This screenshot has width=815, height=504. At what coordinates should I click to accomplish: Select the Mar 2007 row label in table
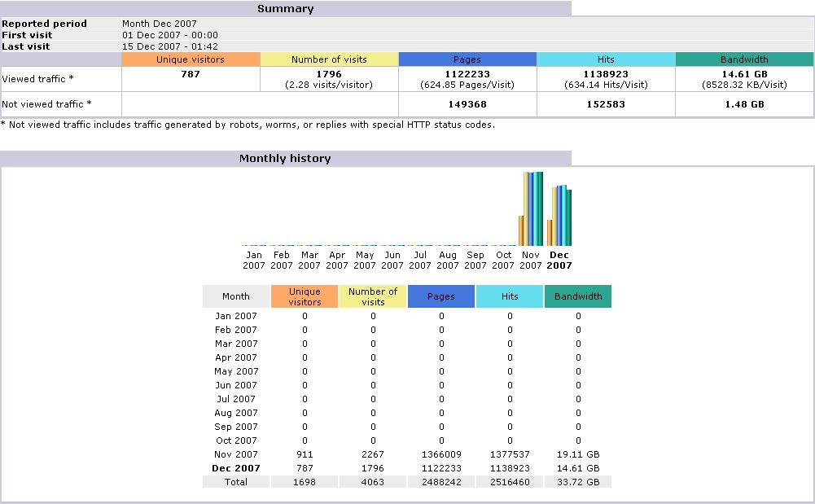click(236, 344)
